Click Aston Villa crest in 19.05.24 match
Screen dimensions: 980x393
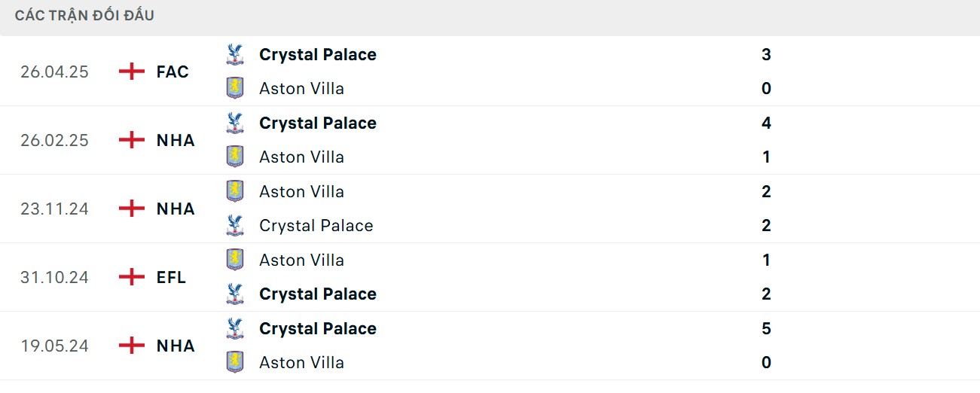point(235,362)
